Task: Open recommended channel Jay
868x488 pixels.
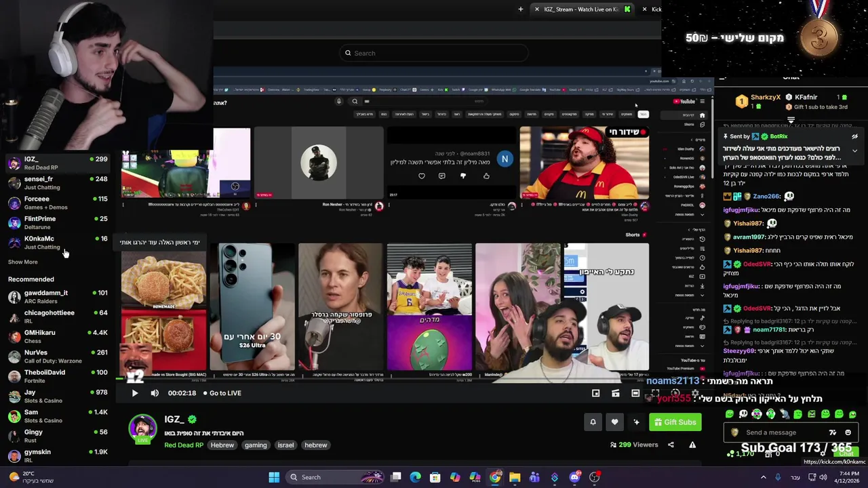Action: (58, 396)
